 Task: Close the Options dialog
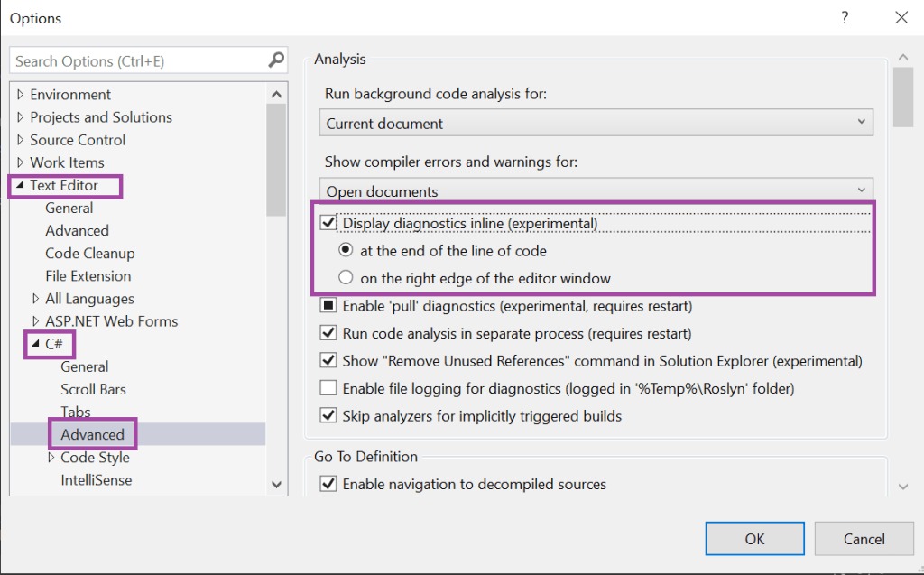tap(901, 18)
